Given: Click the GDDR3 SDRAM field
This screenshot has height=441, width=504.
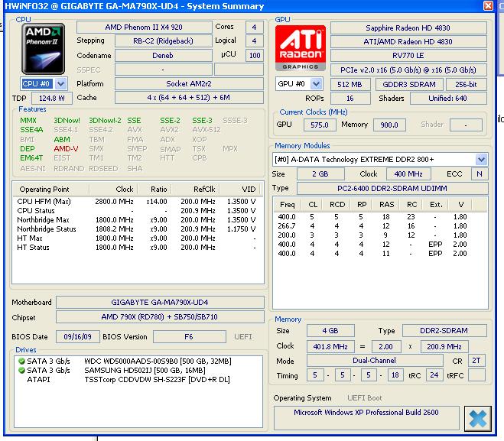Looking at the screenshot, I should tap(409, 85).
